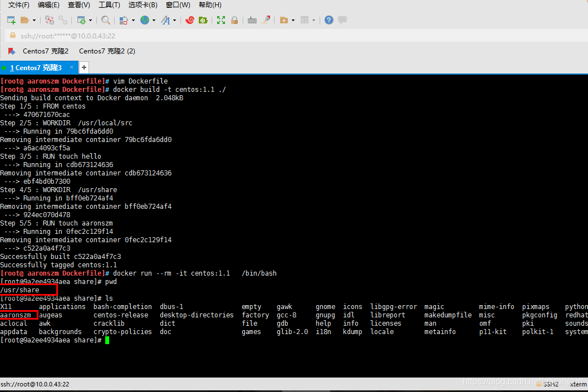Click the Find magnifier icon
Viewport: 588px width, 392px height.
(106, 20)
